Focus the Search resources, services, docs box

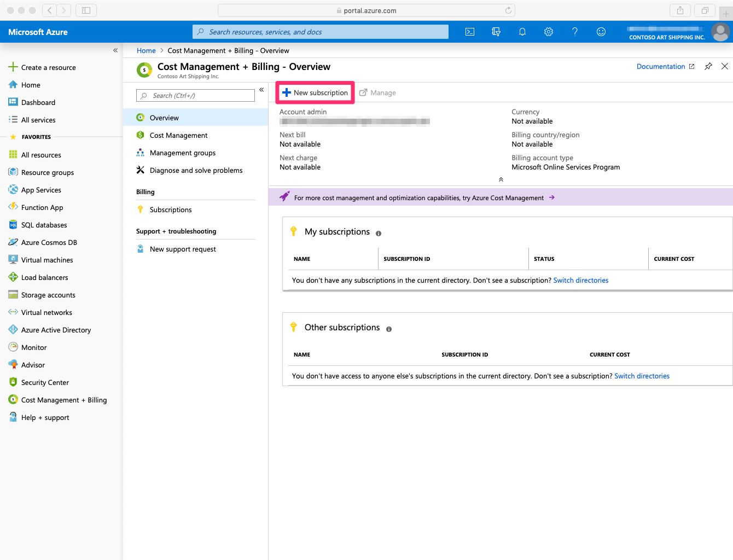pyautogui.click(x=321, y=32)
